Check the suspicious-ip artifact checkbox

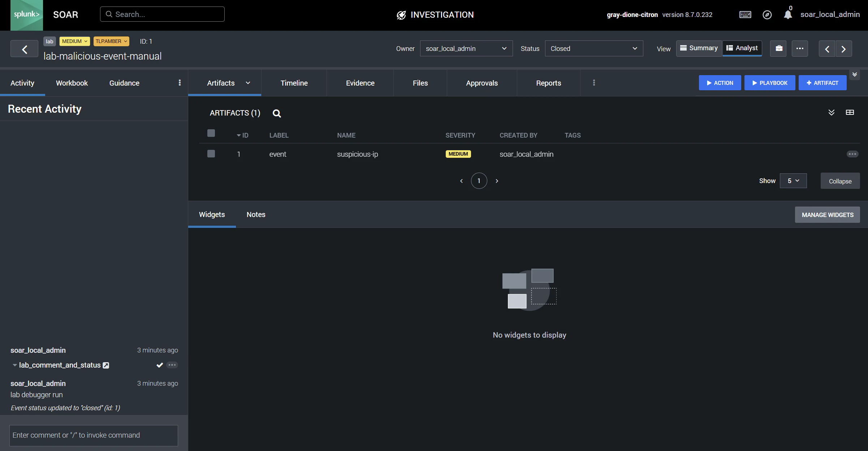click(211, 154)
